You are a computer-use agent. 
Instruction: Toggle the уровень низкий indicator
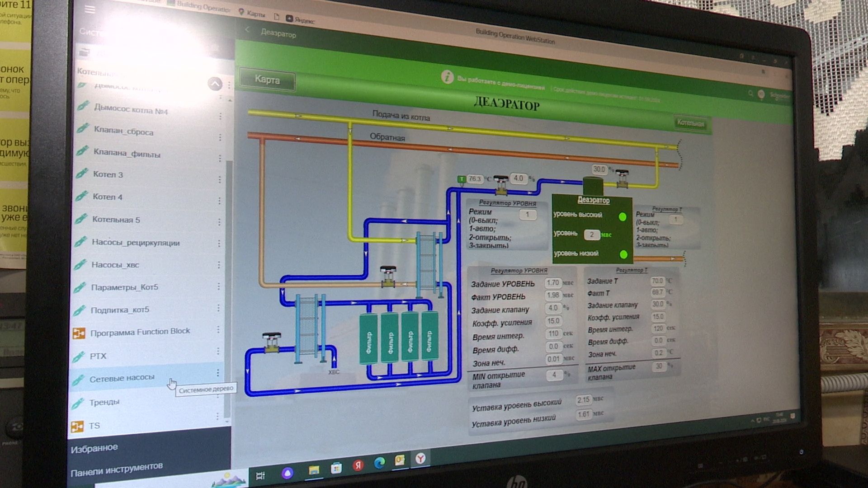click(623, 254)
